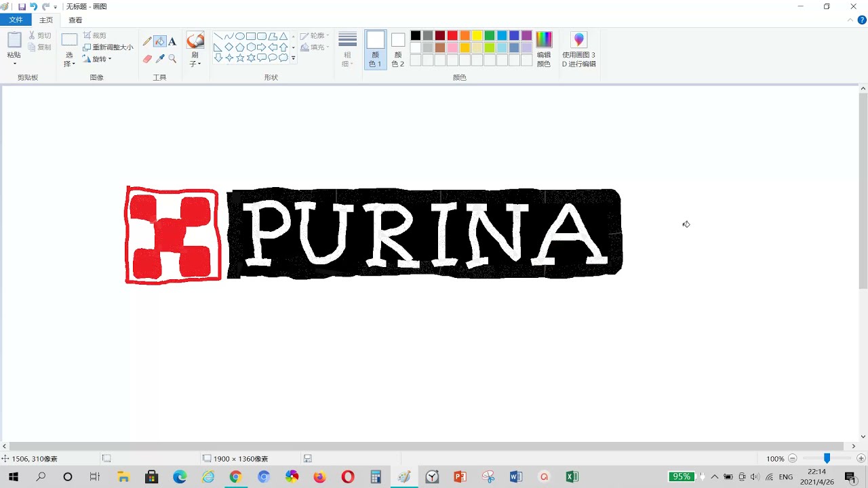Open the Windows Start menu

(x=13, y=477)
